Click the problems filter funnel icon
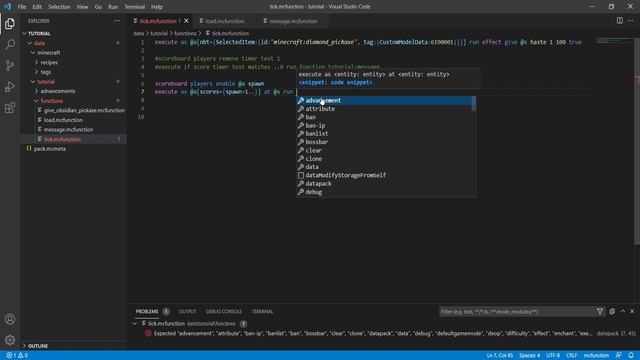This screenshot has height=360, width=640. tap(600, 311)
